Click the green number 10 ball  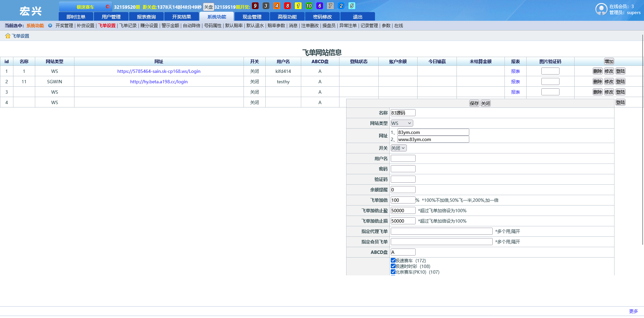coord(309,6)
